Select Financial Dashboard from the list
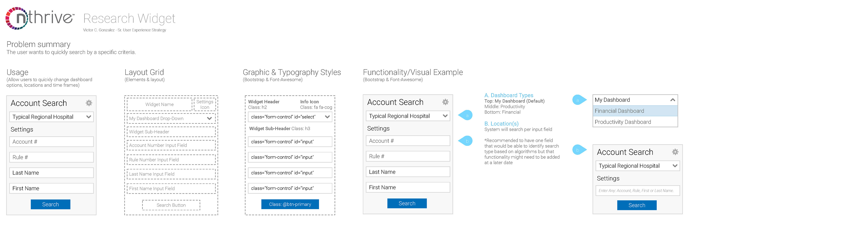The image size is (868, 227). pyautogui.click(x=635, y=111)
